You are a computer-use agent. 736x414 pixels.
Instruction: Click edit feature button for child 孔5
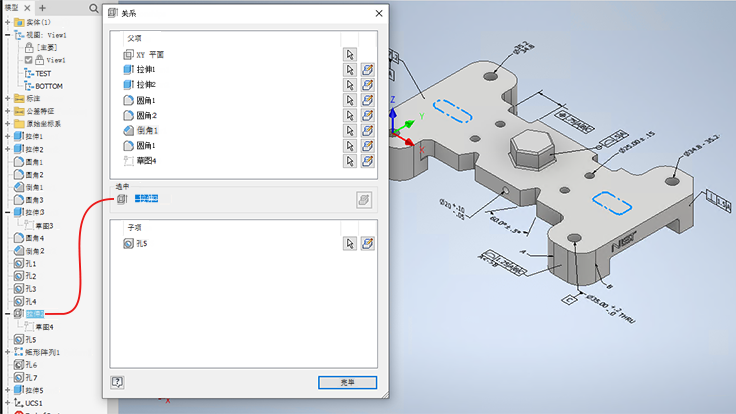click(x=368, y=243)
